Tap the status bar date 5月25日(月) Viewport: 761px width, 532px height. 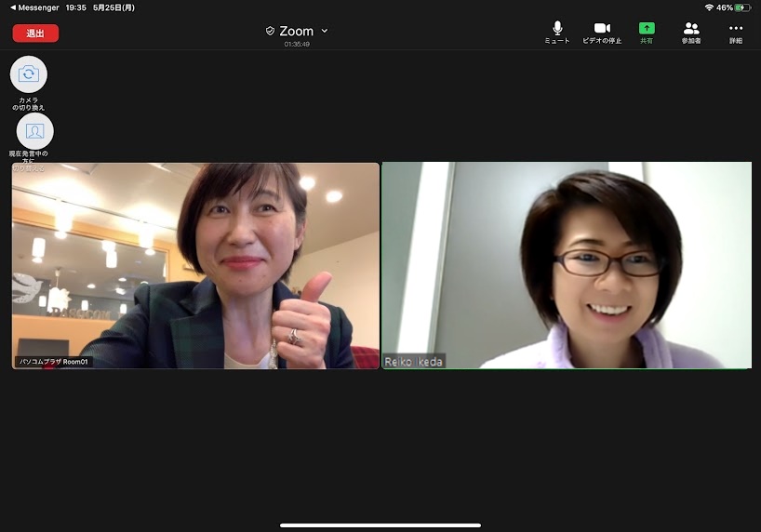(114, 7)
